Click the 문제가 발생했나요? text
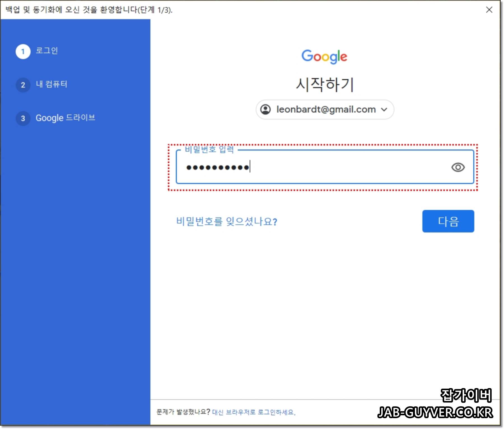The image size is (504, 429). pos(183,412)
